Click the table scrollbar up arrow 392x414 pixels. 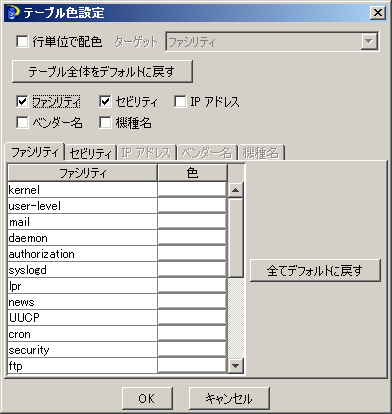click(236, 190)
